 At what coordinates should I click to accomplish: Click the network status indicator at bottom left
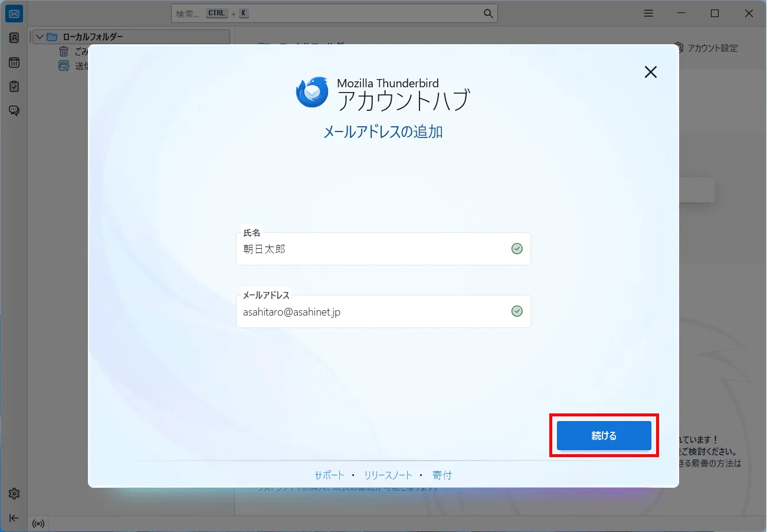click(38, 524)
